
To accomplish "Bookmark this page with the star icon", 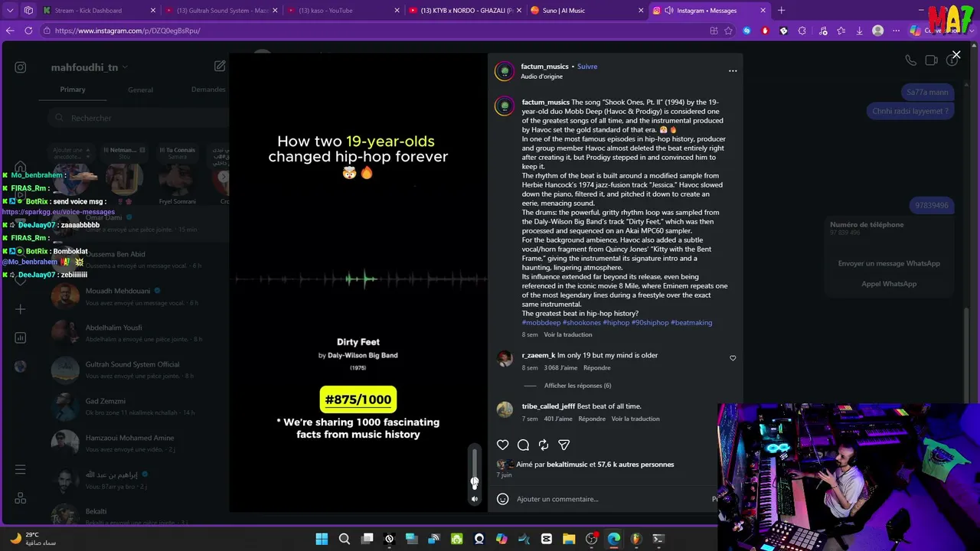I will pyautogui.click(x=730, y=31).
